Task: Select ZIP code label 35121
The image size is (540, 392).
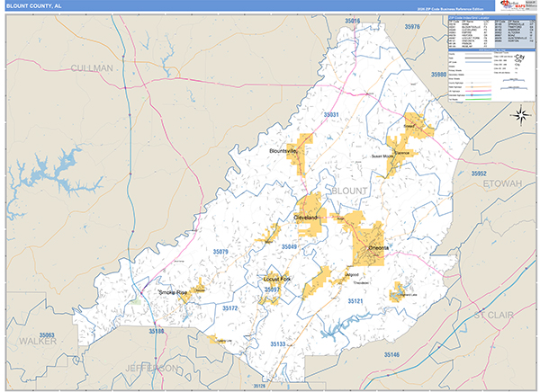Action: [355, 301]
